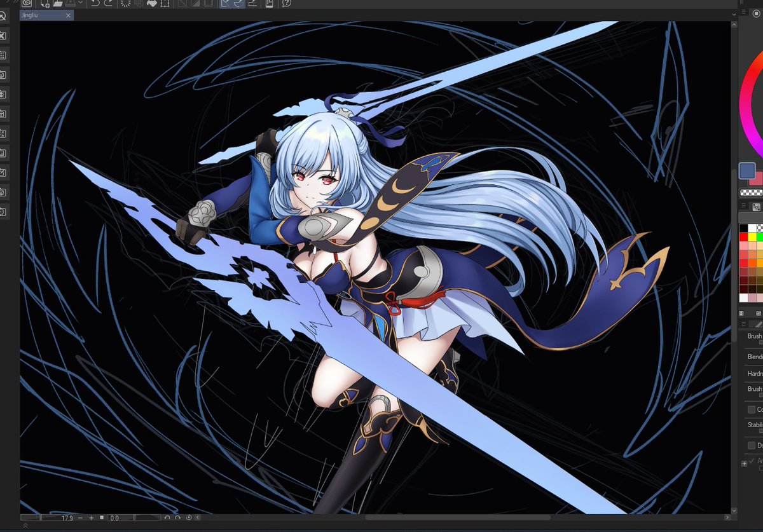Click the Deselect icon in the toolbar
This screenshot has height=532, width=763.
181,4
